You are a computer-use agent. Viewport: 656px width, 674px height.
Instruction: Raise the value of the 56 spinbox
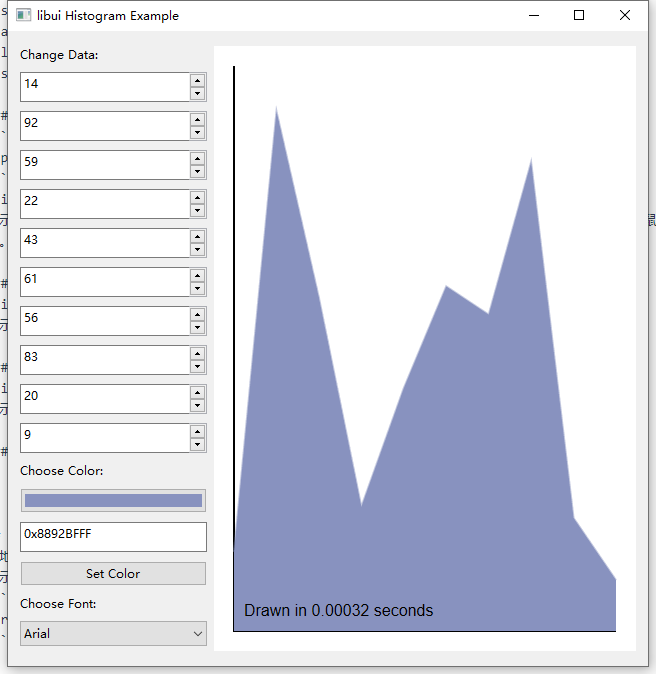click(x=198, y=314)
